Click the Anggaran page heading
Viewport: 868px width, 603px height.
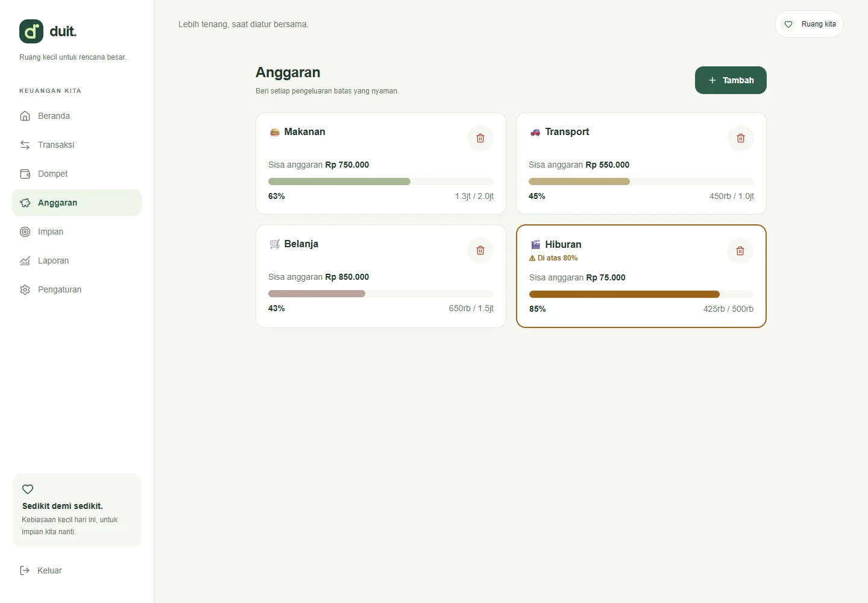(x=288, y=72)
